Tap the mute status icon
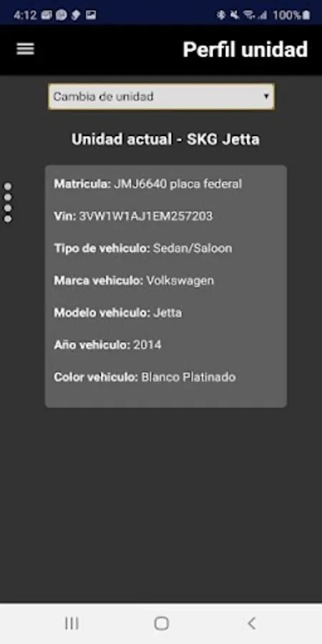322x644 pixels. (x=235, y=16)
